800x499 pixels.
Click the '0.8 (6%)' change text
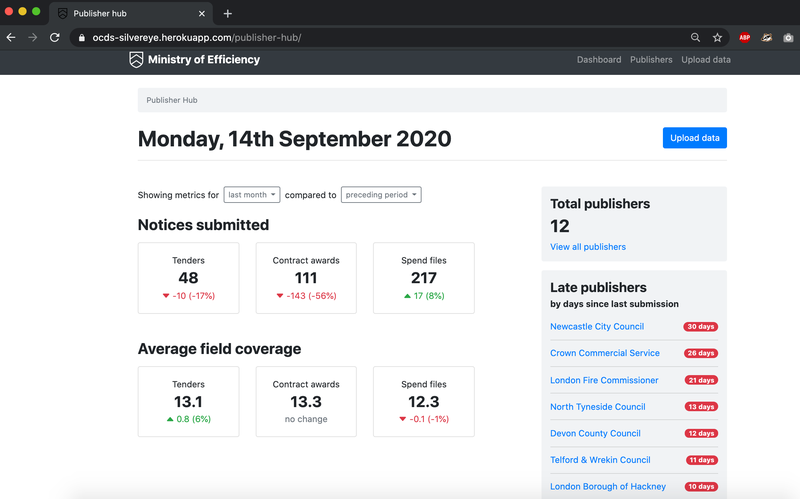[x=193, y=419]
